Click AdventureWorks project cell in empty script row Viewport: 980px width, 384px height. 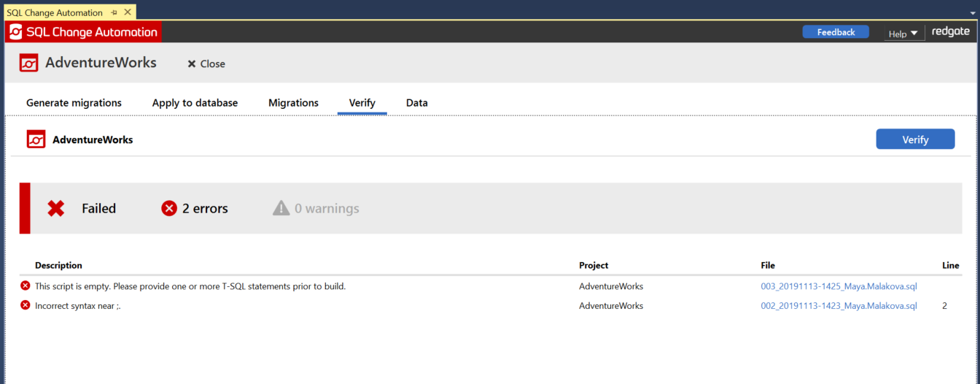coord(611,286)
